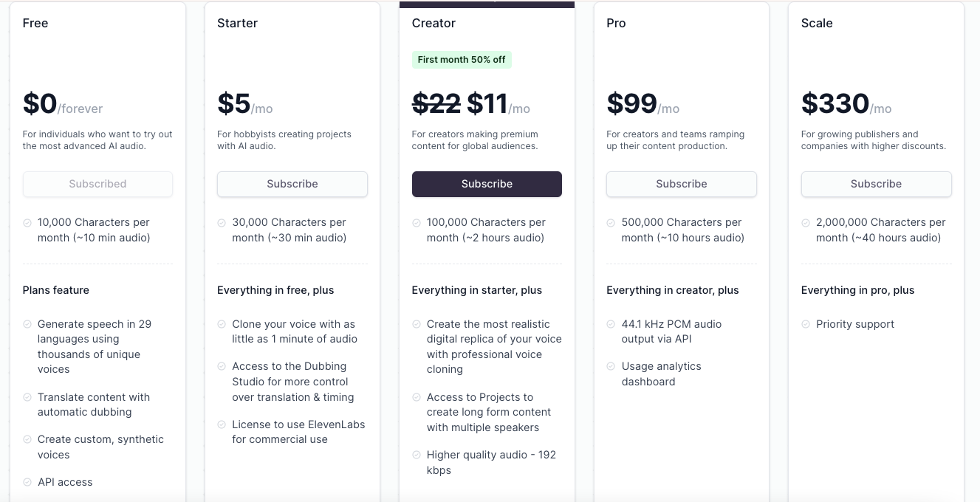Viewport: 980px width, 502px height.
Task: Click the Creator plan title
Action: [x=434, y=23]
